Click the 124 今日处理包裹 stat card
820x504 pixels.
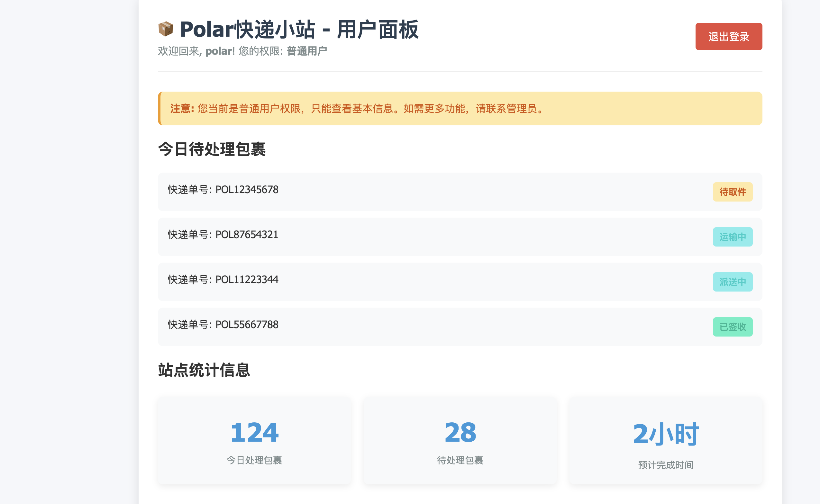pos(254,440)
